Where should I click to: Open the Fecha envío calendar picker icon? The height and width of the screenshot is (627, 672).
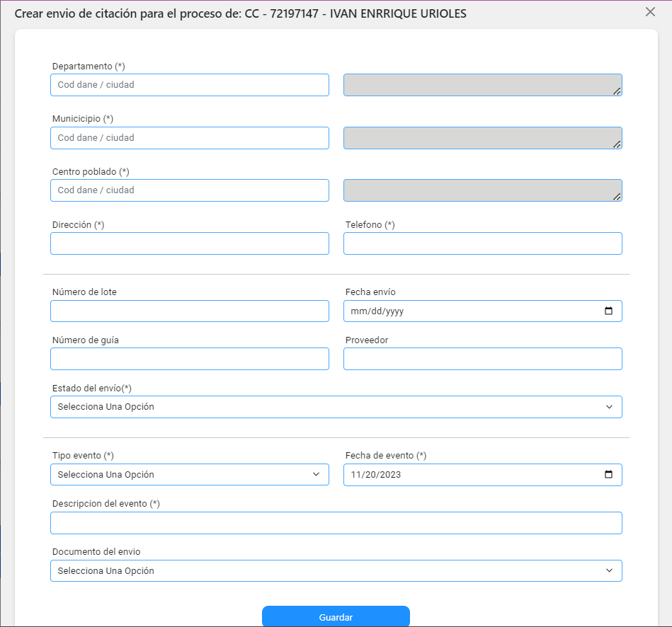pyautogui.click(x=608, y=311)
